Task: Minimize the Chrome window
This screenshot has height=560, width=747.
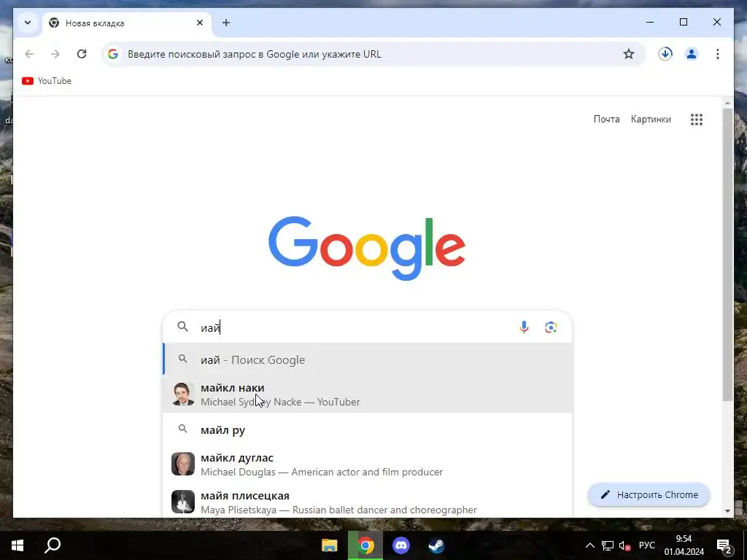Action: 650,22
